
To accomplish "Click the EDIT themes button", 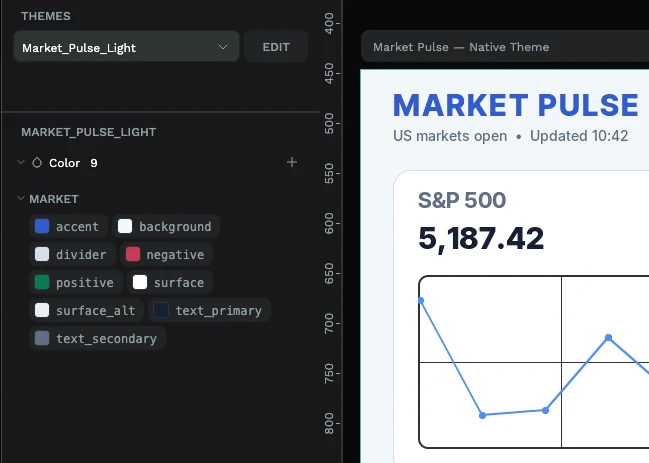I will [x=276, y=46].
